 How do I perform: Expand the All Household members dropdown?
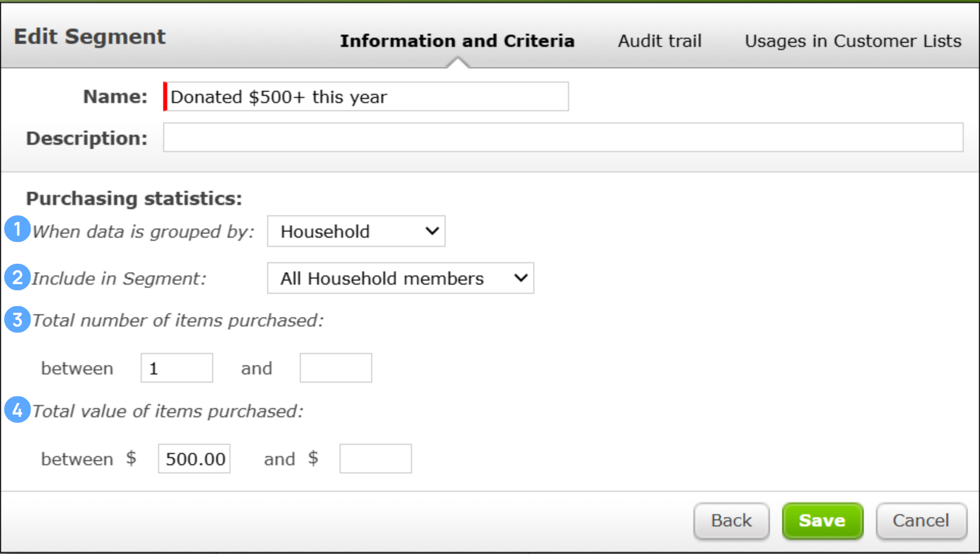pos(400,279)
